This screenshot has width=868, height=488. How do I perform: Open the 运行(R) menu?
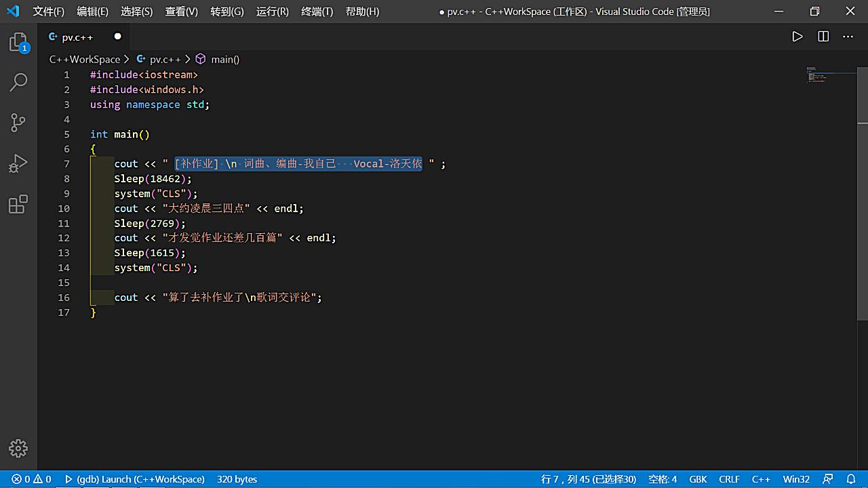point(273,12)
